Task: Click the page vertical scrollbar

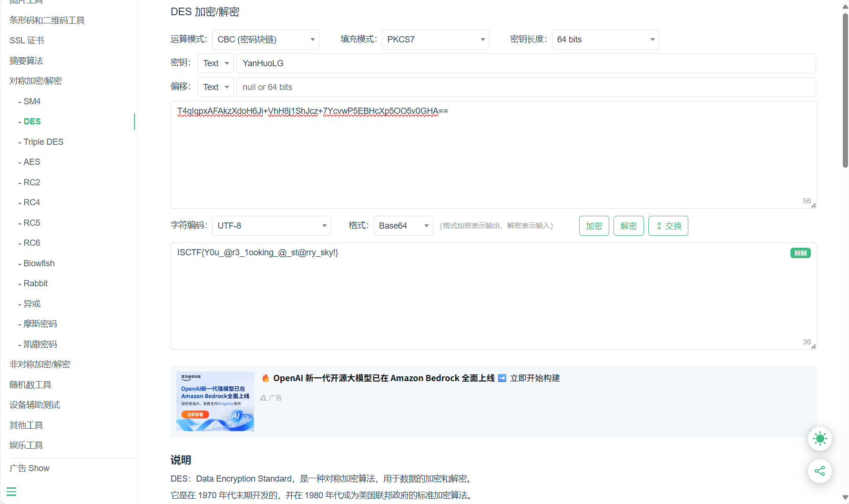Action: 845,91
